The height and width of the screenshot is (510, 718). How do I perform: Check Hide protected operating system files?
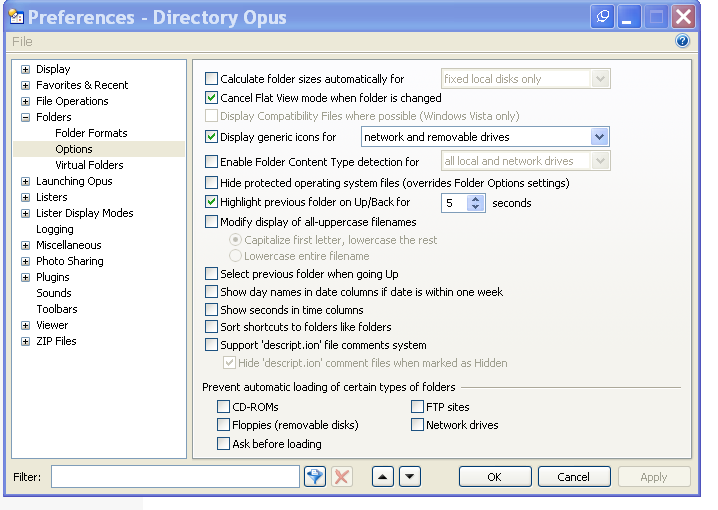pyautogui.click(x=211, y=183)
